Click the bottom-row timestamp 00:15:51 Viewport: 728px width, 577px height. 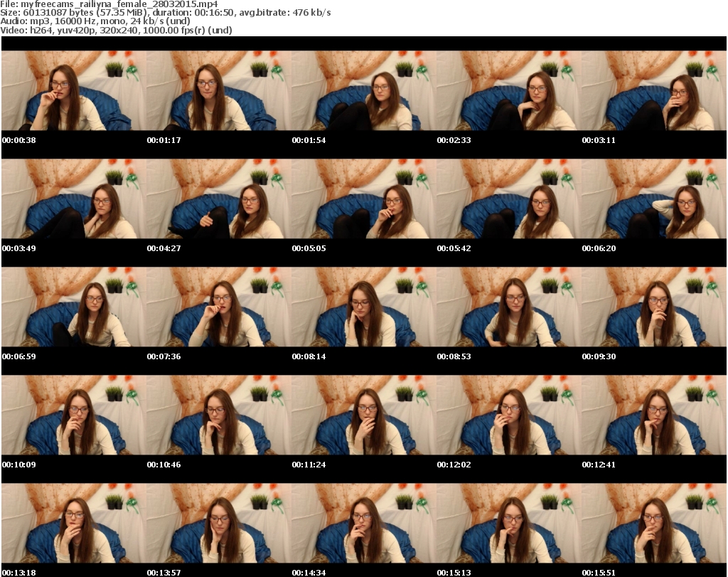click(x=599, y=573)
